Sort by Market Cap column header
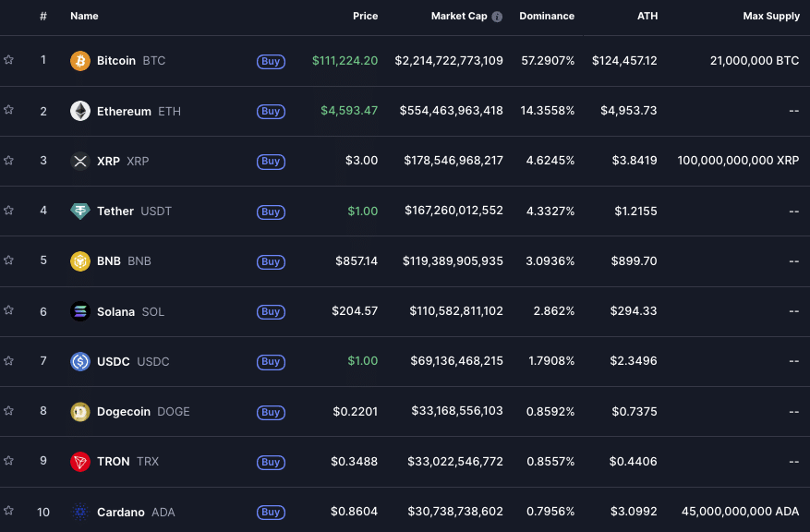Viewport: 810px width, 532px height. pyautogui.click(x=459, y=16)
